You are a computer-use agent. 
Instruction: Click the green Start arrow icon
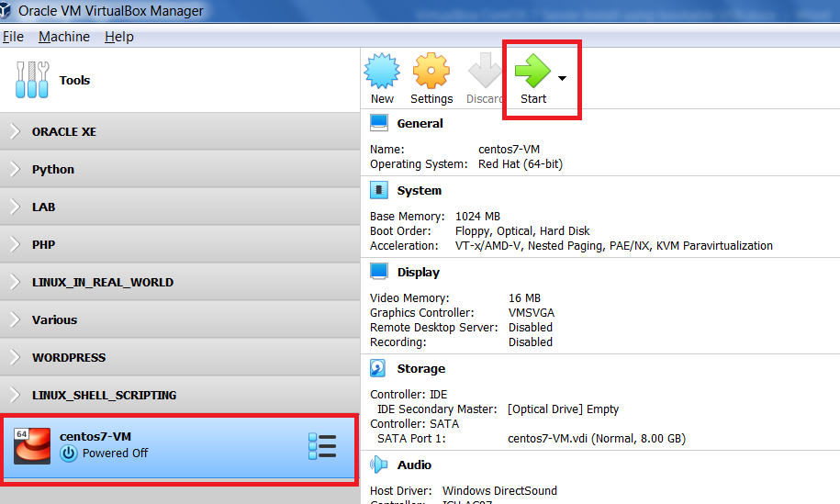point(532,72)
